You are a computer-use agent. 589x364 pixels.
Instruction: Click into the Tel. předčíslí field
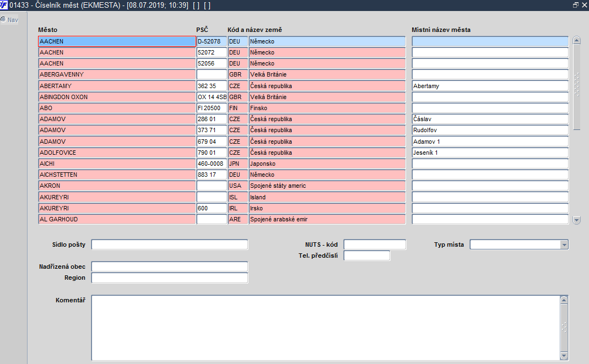[x=367, y=256]
